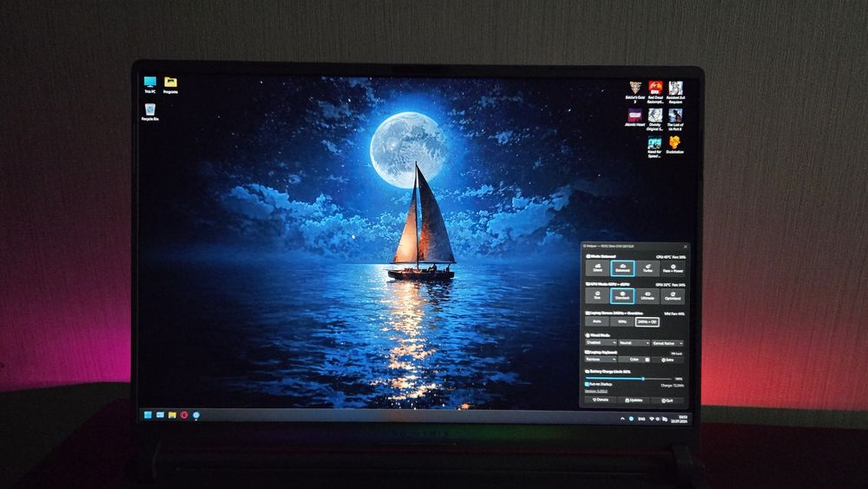
Task: Select 240Hz + OD screen mode
Action: [x=648, y=321]
